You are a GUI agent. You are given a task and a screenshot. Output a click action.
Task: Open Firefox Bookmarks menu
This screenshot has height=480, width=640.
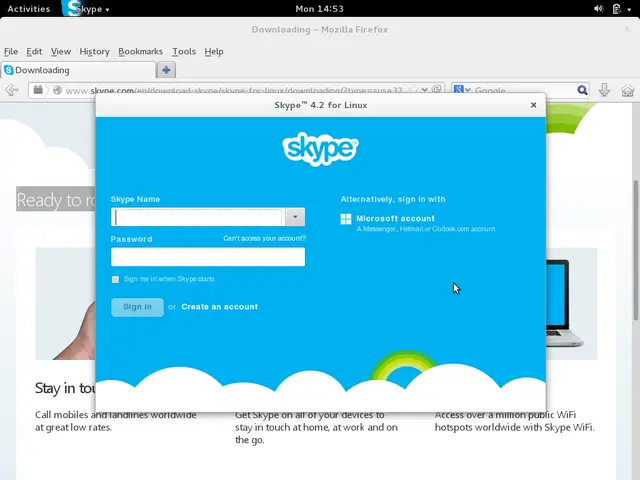coord(140,51)
